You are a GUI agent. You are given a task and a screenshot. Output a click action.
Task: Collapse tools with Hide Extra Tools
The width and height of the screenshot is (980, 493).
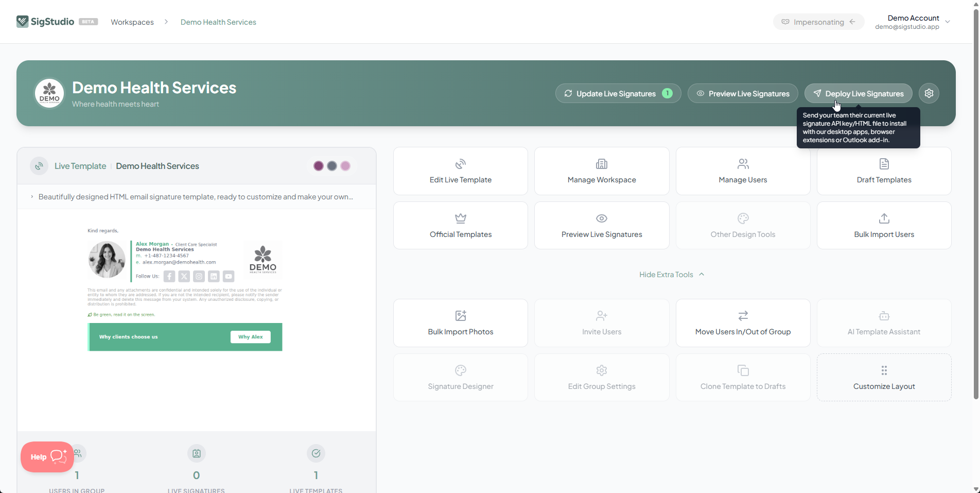(672, 275)
